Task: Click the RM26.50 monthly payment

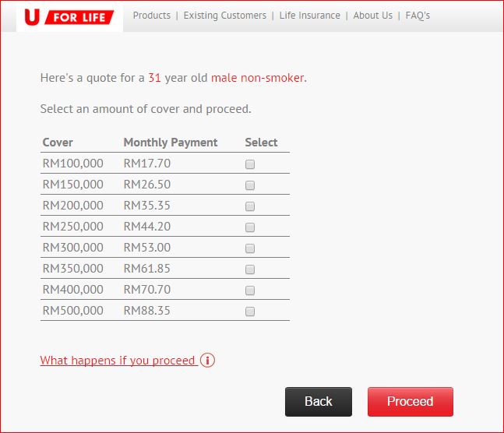Action: click(x=147, y=185)
